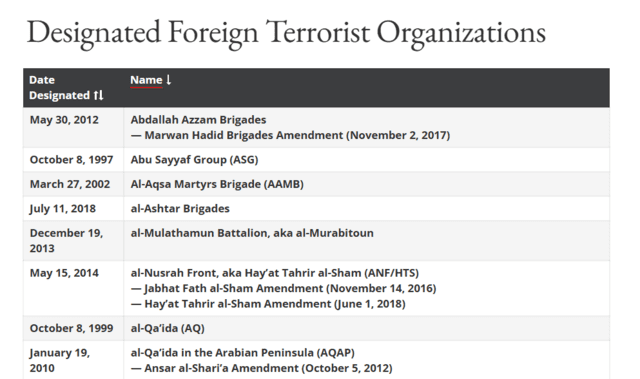Viewport: 640px width, 379px height.
Task: Click al-Mulathamun Battalion, aka al-Murabitoun
Action: pyautogui.click(x=252, y=233)
